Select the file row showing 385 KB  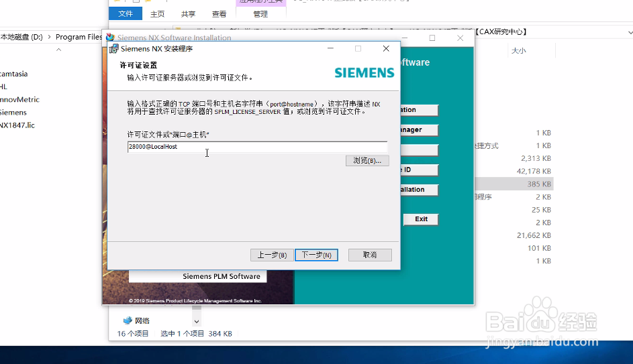click(514, 184)
